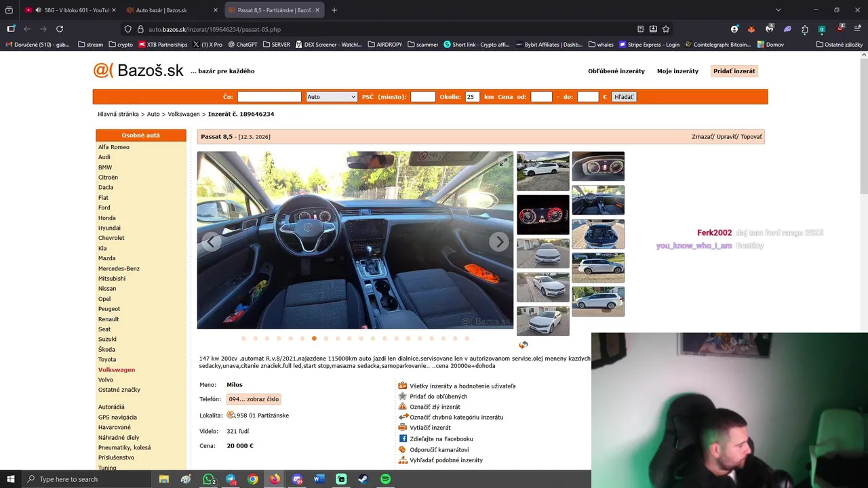Open Chrome from taskbar
Screen dimensions: 868x488
252,479
